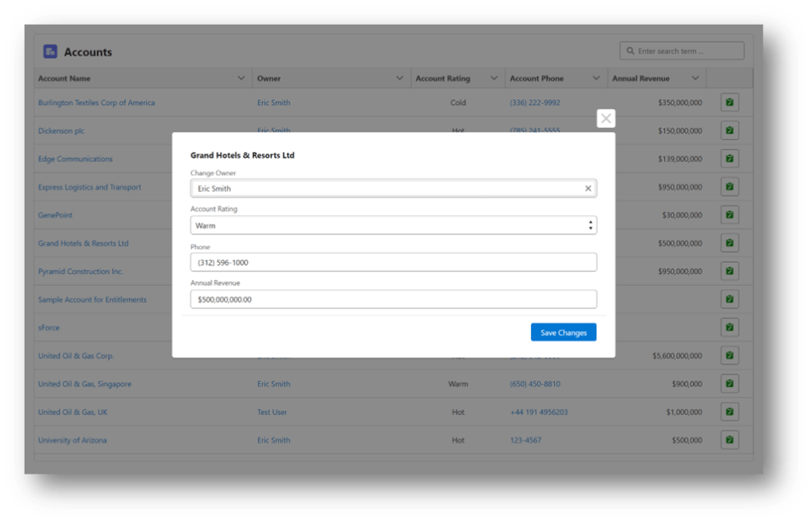Click the Annual Revenue input field

tap(394, 299)
